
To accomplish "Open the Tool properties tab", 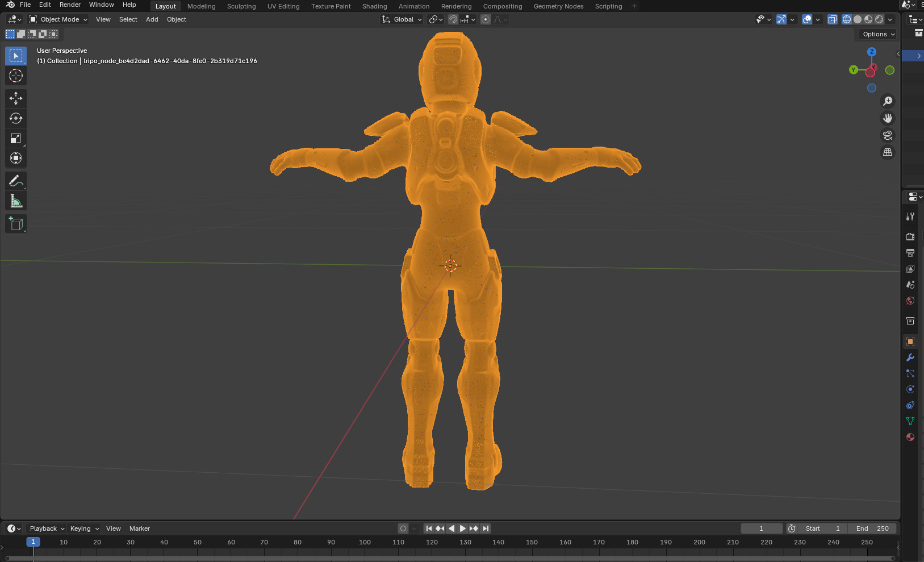I will (910, 217).
